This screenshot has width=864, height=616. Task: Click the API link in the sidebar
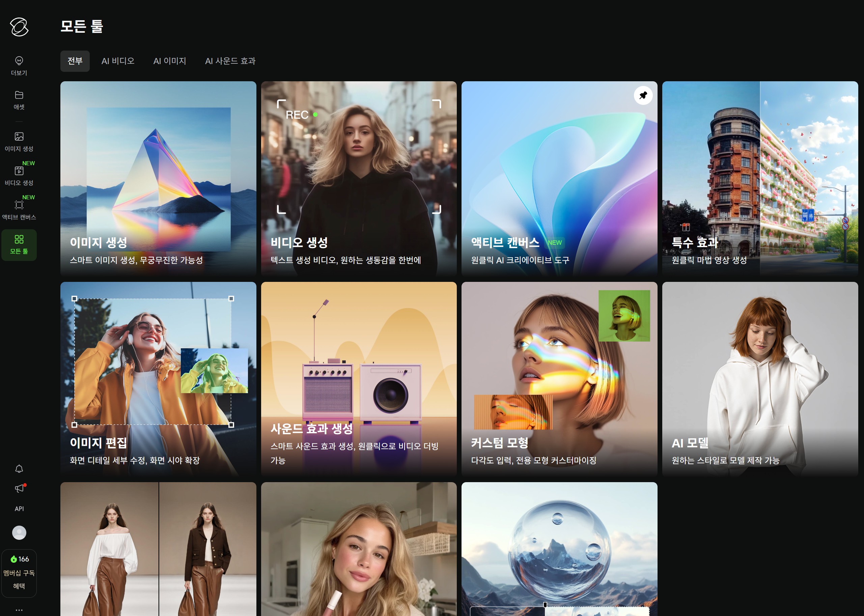tap(19, 509)
